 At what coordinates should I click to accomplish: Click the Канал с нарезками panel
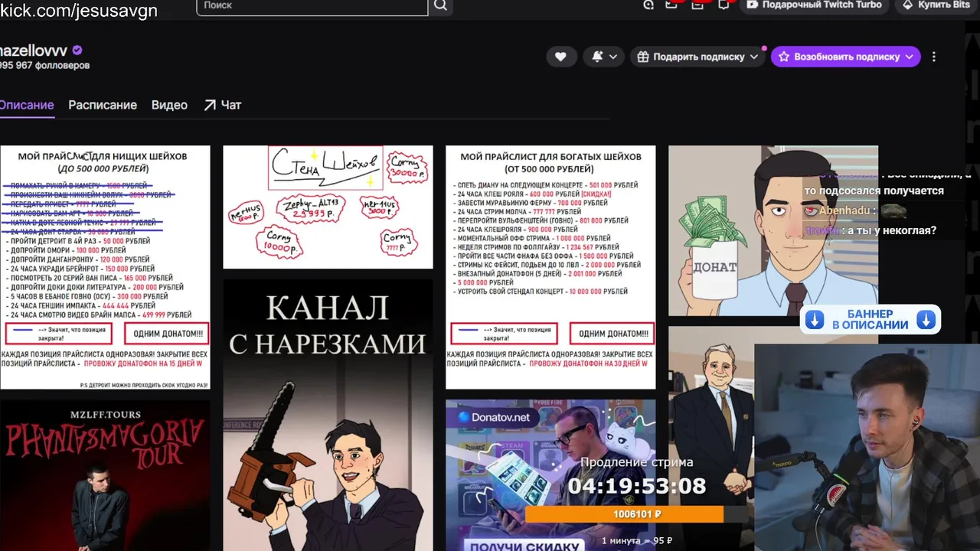(328, 415)
